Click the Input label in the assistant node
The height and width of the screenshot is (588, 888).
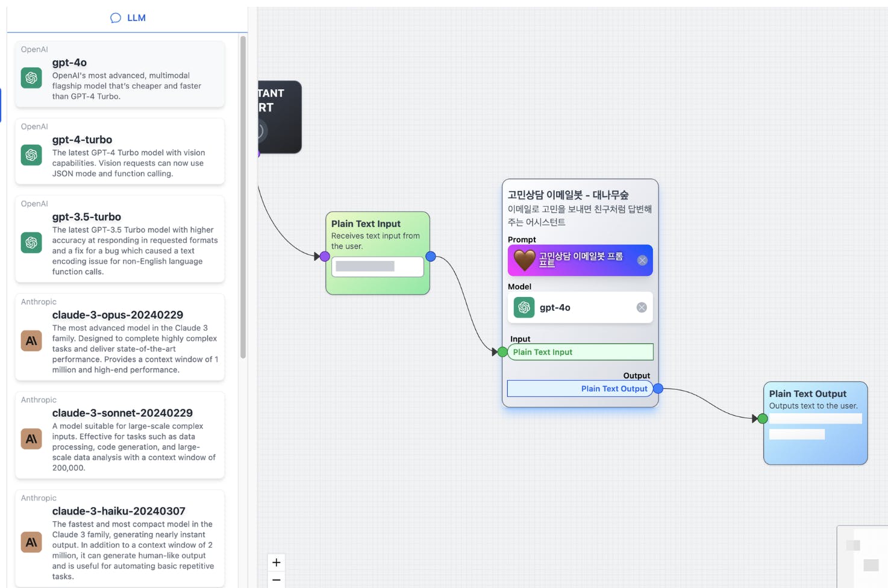[521, 339]
